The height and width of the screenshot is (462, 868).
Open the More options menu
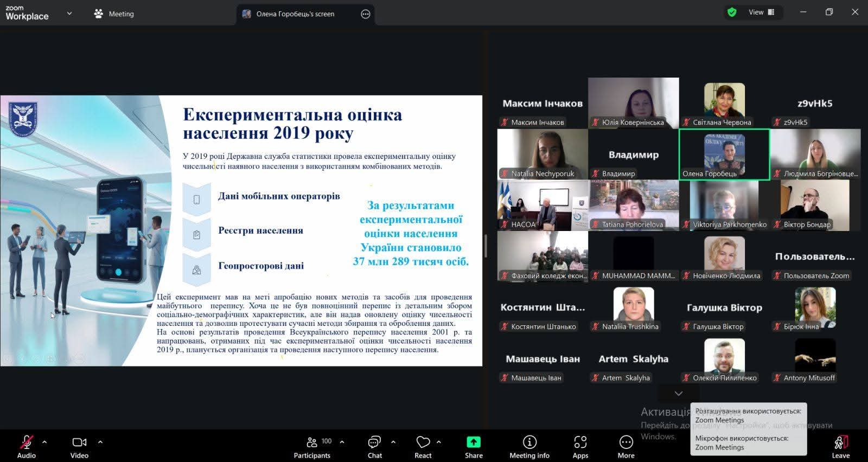(626, 447)
